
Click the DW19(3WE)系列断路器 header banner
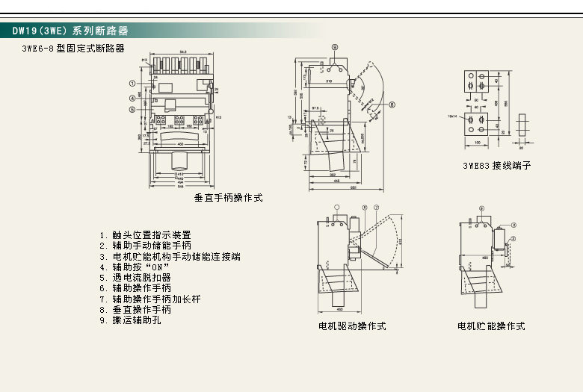[x=71, y=31]
